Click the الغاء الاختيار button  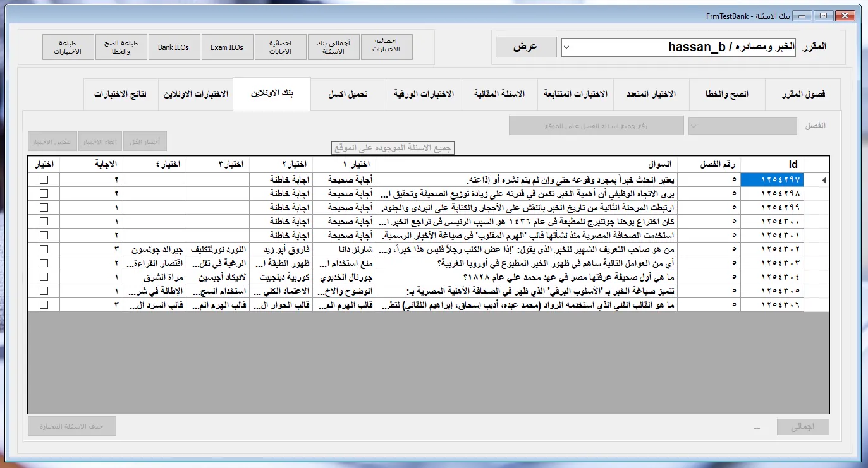click(100, 141)
